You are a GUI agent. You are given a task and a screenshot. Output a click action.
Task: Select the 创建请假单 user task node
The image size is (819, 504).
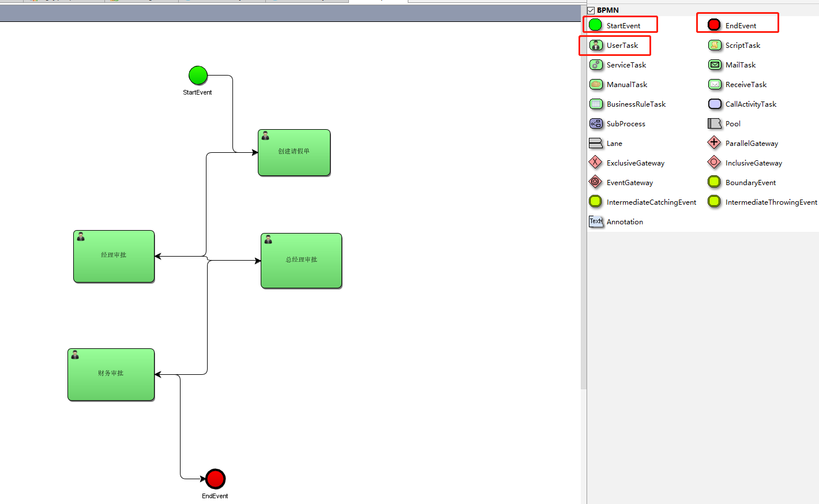click(294, 152)
